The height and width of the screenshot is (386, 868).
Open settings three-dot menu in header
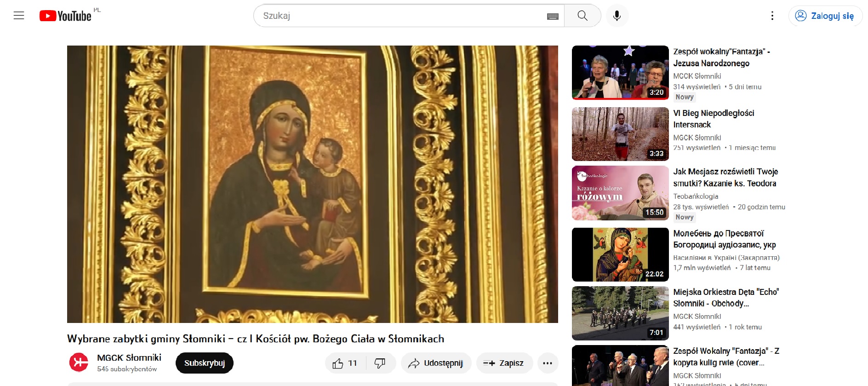tap(772, 16)
